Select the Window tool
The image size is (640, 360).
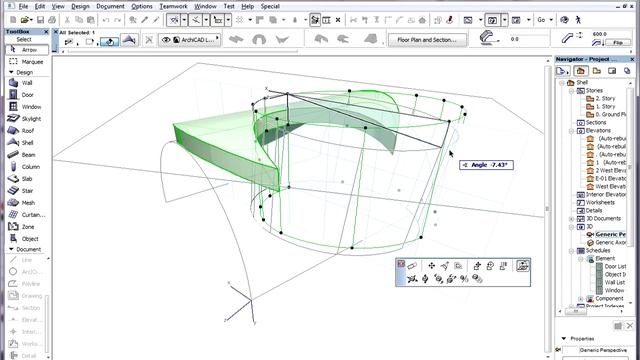click(x=27, y=107)
